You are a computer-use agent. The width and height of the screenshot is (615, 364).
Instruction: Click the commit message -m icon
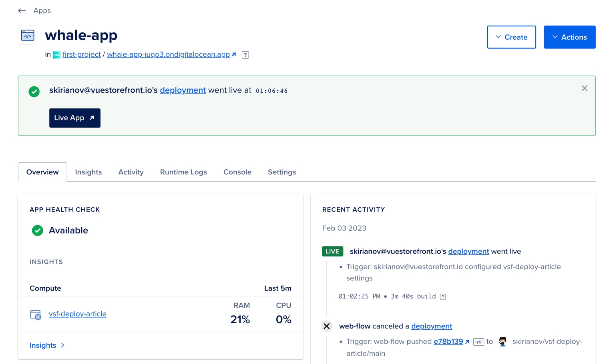pyautogui.click(x=478, y=342)
